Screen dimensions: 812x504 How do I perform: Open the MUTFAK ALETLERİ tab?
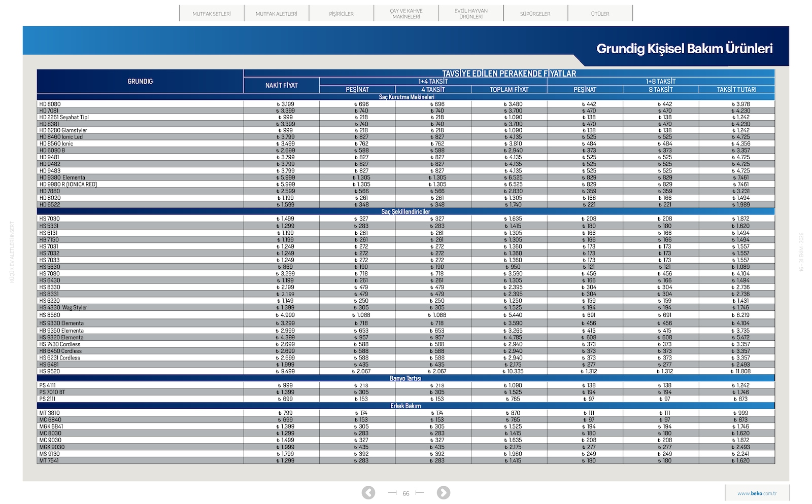click(277, 14)
